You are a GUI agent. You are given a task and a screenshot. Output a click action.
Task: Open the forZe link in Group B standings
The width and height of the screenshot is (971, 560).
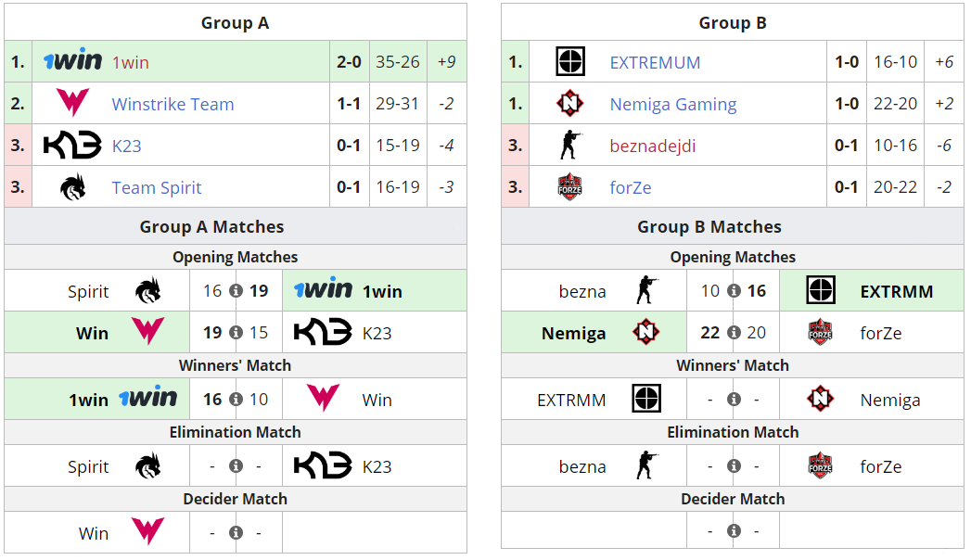tap(630, 187)
